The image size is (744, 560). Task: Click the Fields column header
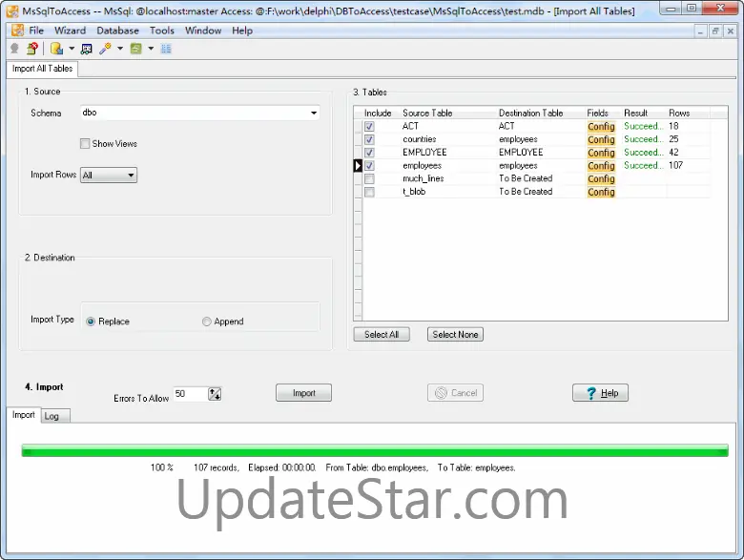[597, 113]
